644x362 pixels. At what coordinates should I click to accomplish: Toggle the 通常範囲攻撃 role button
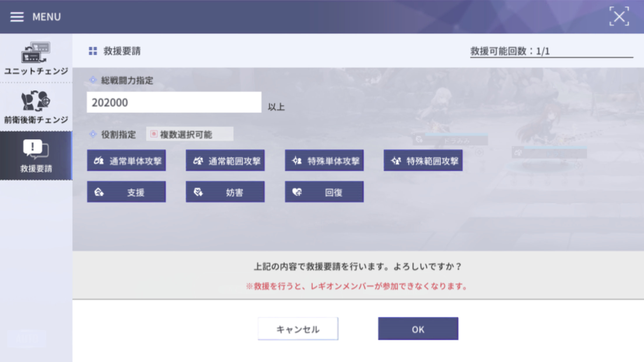pos(225,161)
